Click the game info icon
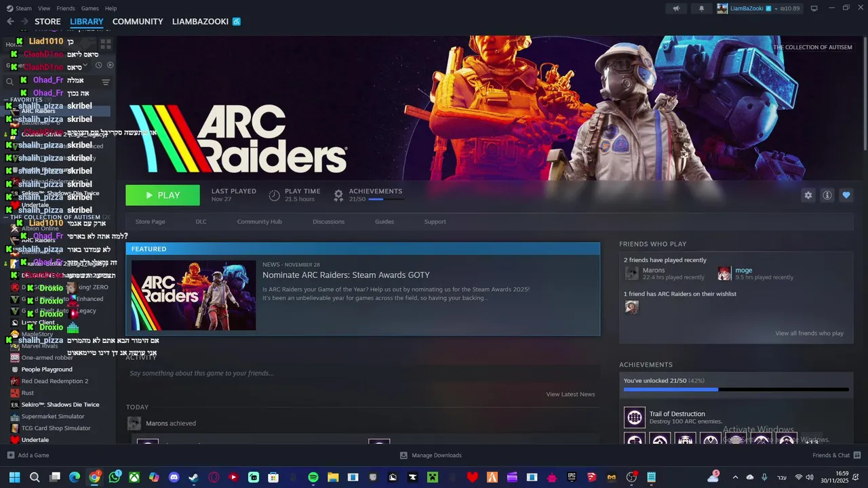This screenshot has width=868, height=488. [827, 195]
